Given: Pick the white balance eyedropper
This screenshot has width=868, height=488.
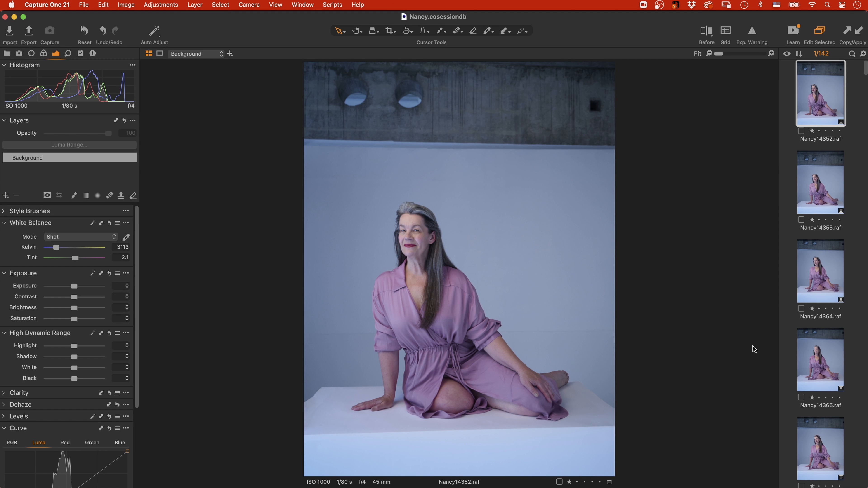Looking at the screenshot, I should (x=126, y=237).
